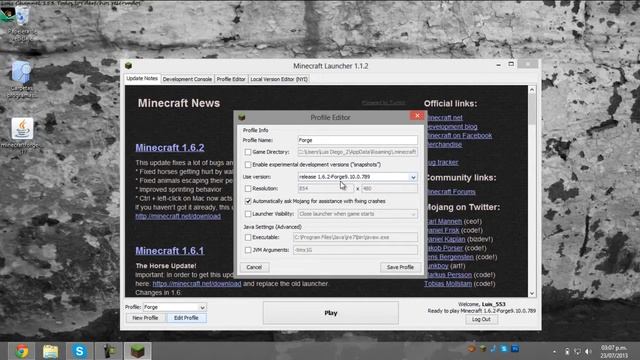Uncheck automatically ask Mojang for assistance
The height and width of the screenshot is (360, 640).
(248, 201)
